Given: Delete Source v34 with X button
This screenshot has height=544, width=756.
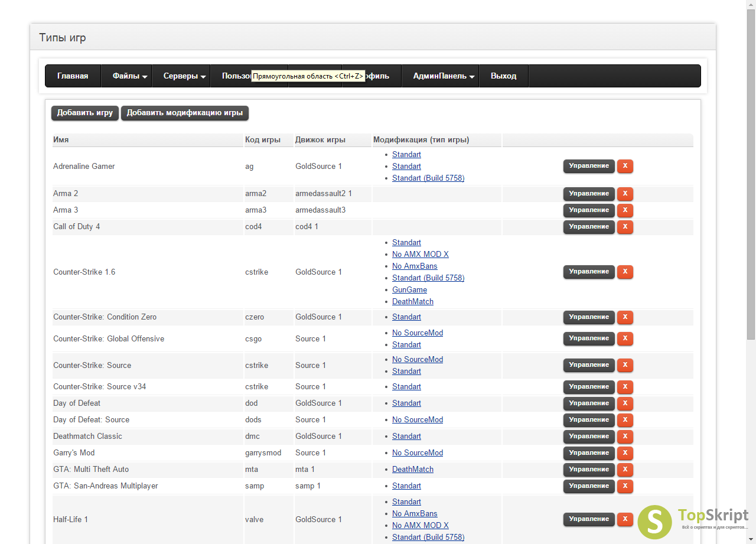Looking at the screenshot, I should point(625,387).
